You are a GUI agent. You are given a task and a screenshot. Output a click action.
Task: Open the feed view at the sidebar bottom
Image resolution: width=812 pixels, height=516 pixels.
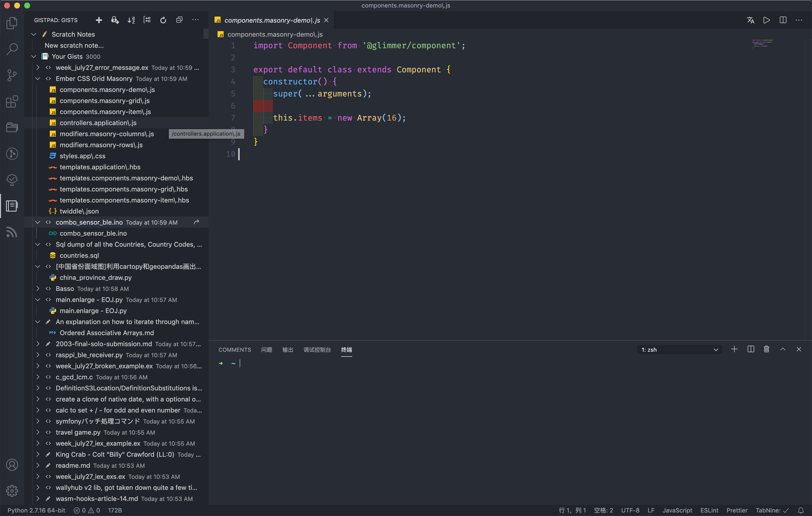pos(12,232)
